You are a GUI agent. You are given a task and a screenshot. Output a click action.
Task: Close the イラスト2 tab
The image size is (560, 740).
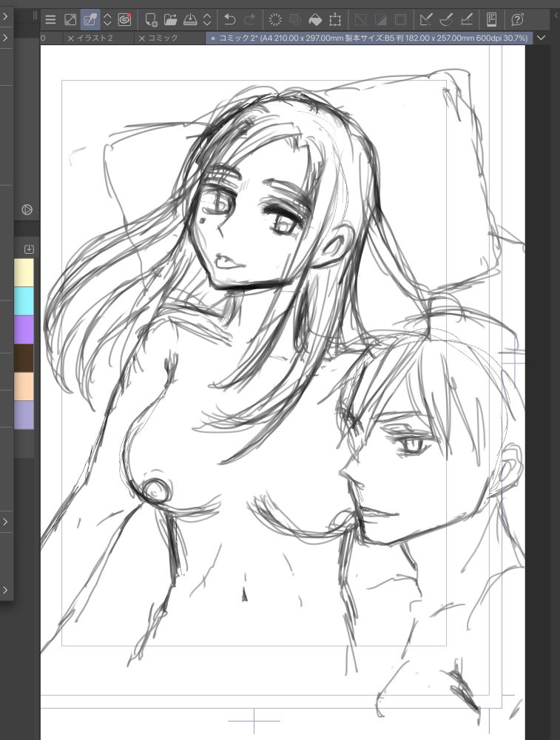pos(71,38)
